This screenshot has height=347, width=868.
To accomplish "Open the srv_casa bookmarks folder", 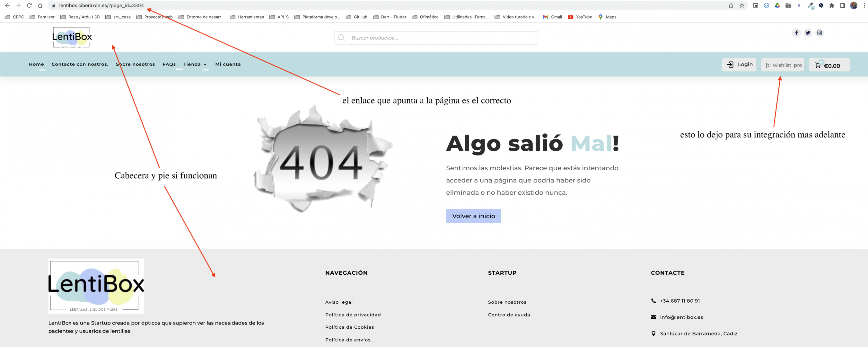I will (118, 17).
